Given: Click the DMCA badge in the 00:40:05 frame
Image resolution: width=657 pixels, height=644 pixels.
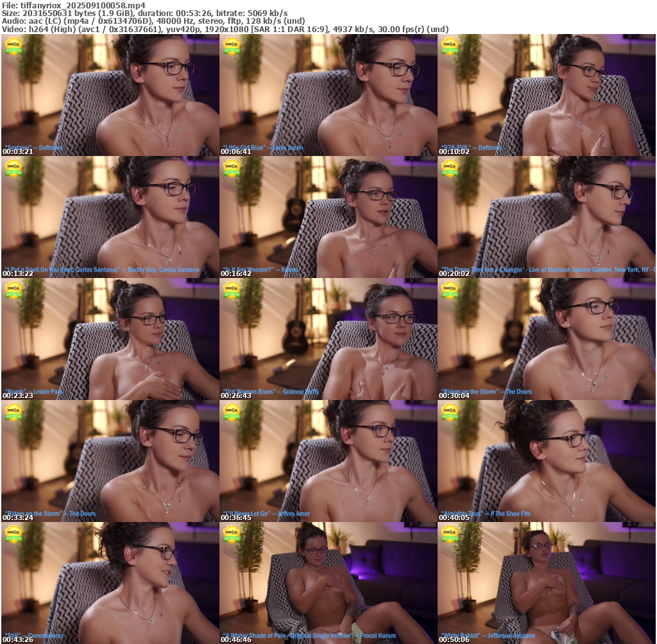Looking at the screenshot, I should click(x=450, y=412).
